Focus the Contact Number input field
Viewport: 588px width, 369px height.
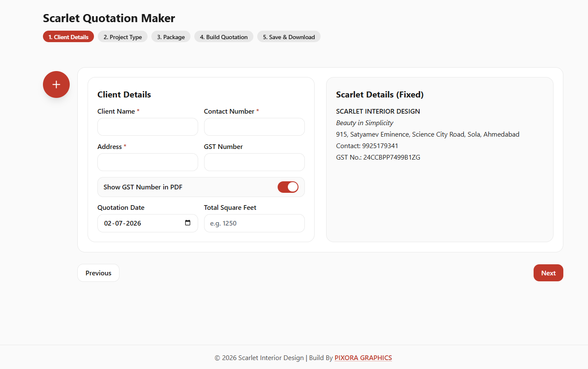[x=254, y=127]
